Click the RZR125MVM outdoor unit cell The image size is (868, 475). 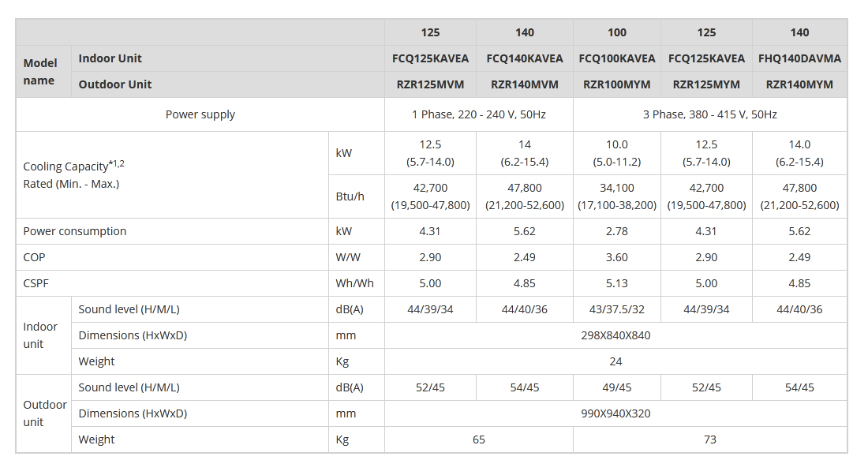(x=430, y=84)
